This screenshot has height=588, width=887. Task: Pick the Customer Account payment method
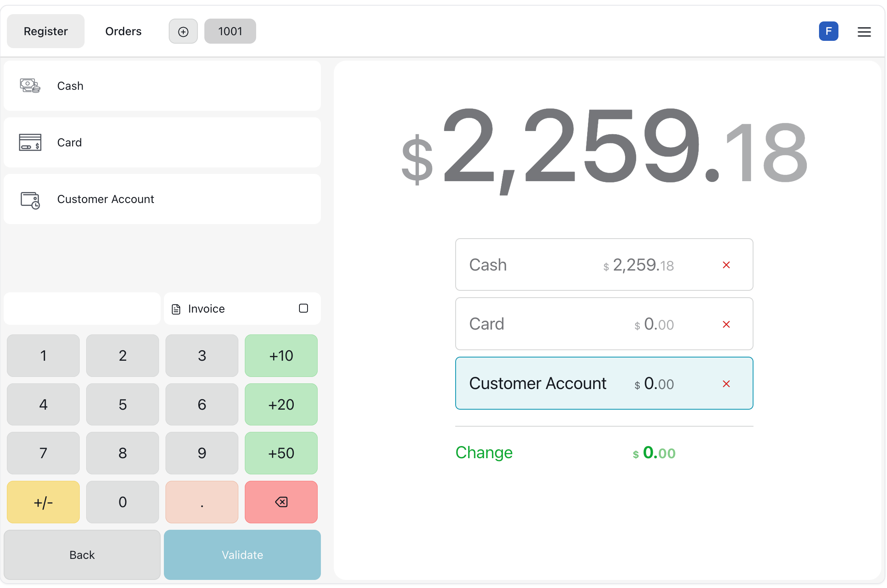(x=162, y=199)
